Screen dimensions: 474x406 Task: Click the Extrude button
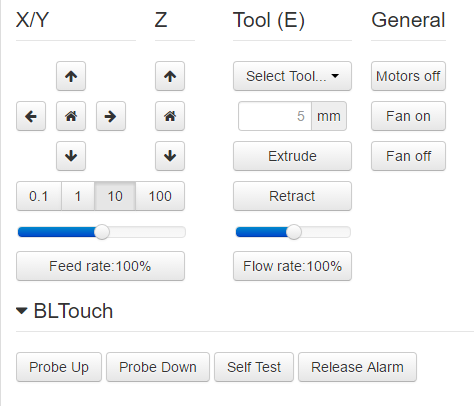point(292,156)
